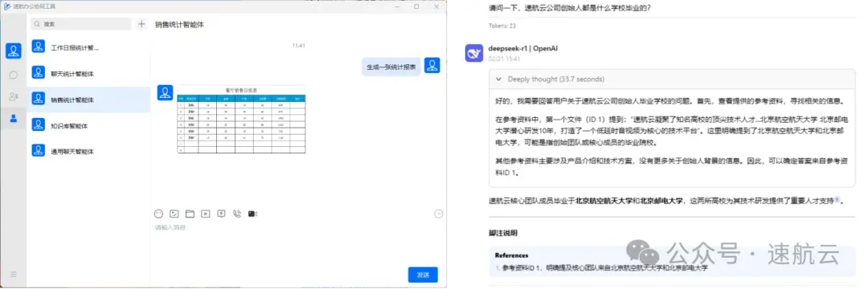Click the sender avatar beside 生成一张统计报表

(x=432, y=65)
